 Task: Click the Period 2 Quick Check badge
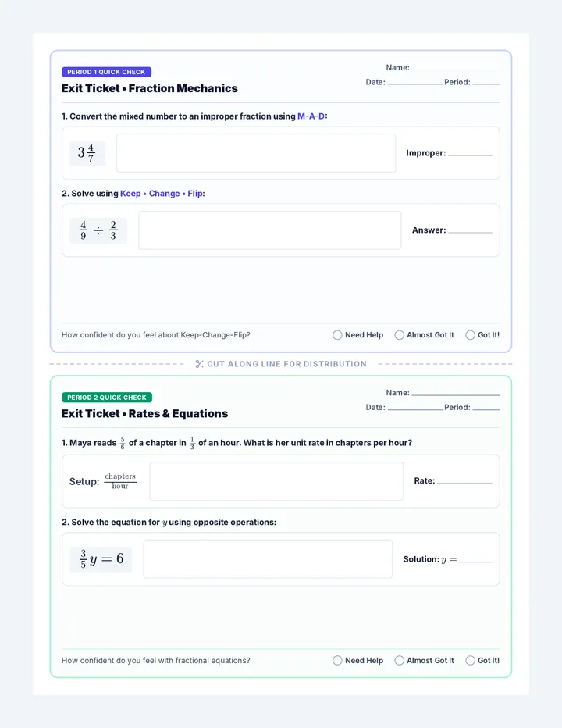tap(107, 398)
